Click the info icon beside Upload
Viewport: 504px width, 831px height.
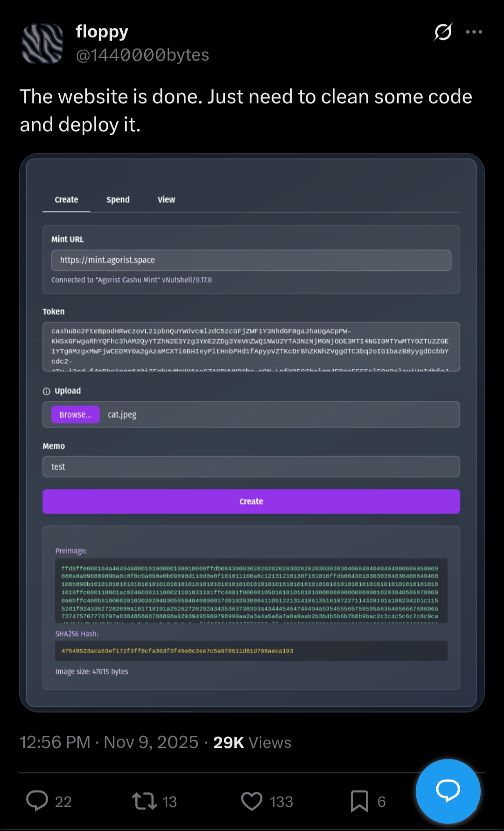pyautogui.click(x=47, y=391)
